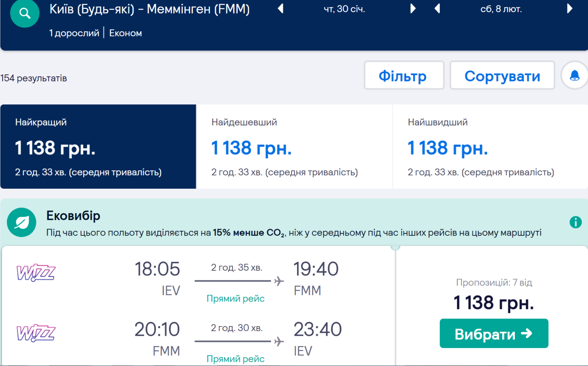Click the green Ековибір leaf icon
The width and height of the screenshot is (588, 366).
coord(21,222)
